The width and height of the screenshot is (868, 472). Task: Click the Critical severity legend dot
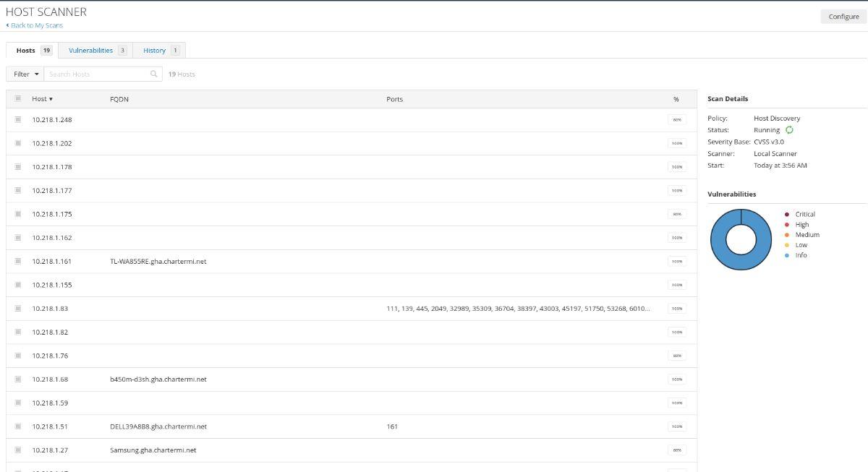pyautogui.click(x=787, y=214)
